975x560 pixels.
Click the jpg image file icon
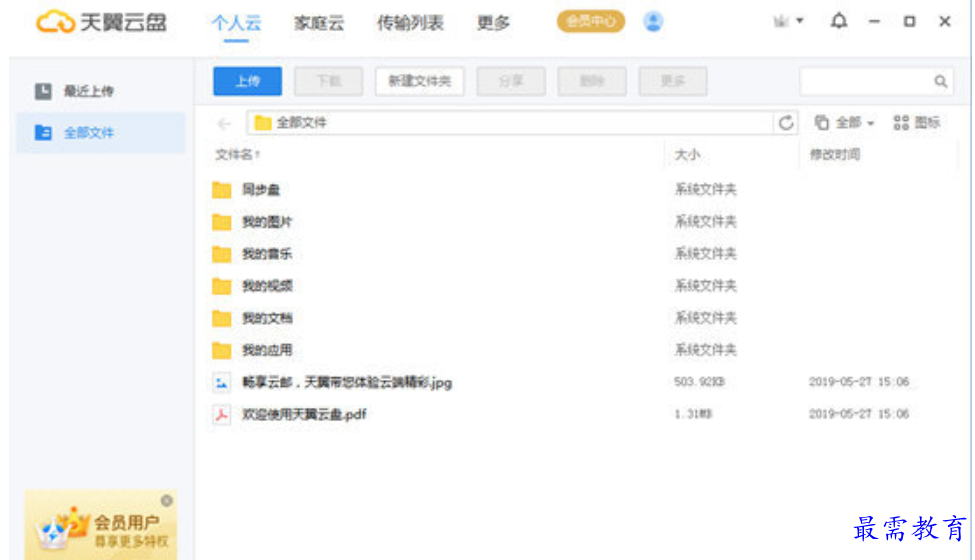tap(221, 383)
